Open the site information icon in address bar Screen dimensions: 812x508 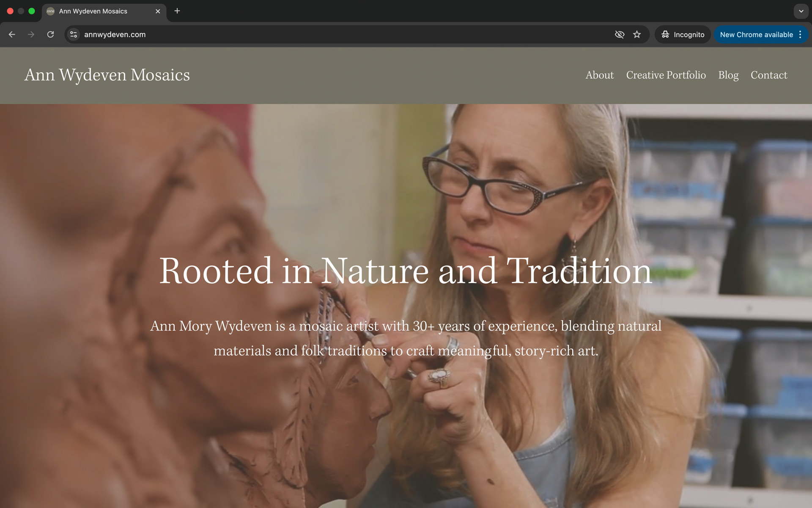coord(74,34)
